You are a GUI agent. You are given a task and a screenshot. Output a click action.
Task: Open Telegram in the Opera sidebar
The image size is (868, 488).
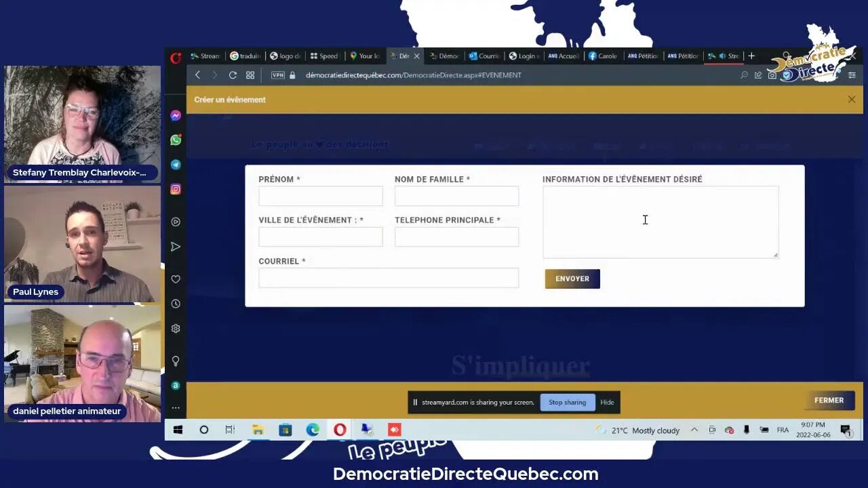pos(176,165)
